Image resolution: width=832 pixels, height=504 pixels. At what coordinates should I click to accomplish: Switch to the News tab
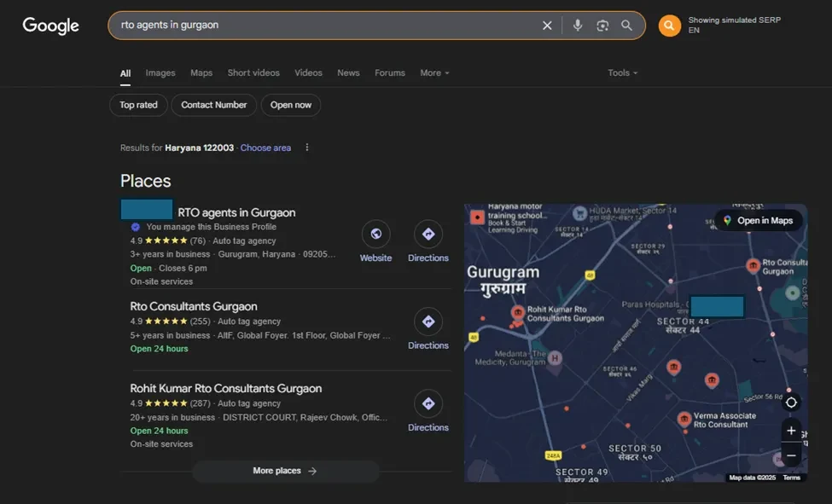pyautogui.click(x=348, y=72)
